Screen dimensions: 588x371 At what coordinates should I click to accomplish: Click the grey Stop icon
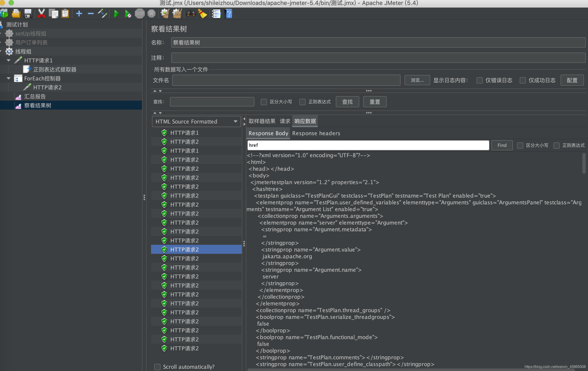click(x=140, y=14)
